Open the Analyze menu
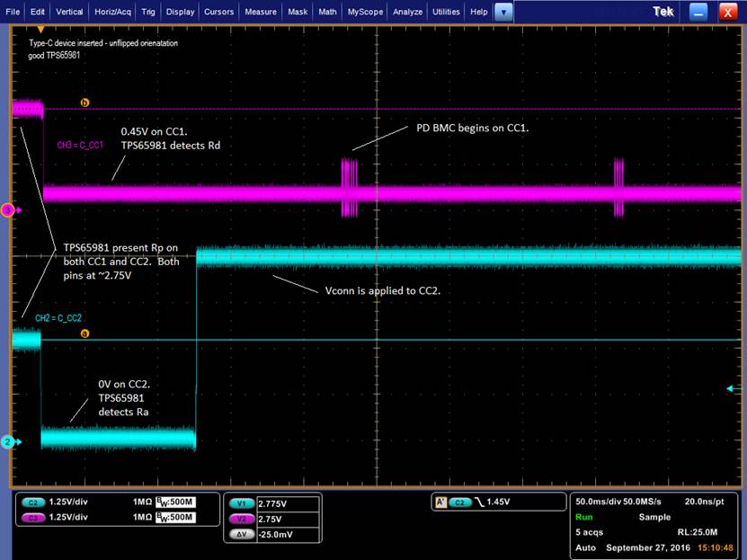747x560 pixels. [407, 12]
